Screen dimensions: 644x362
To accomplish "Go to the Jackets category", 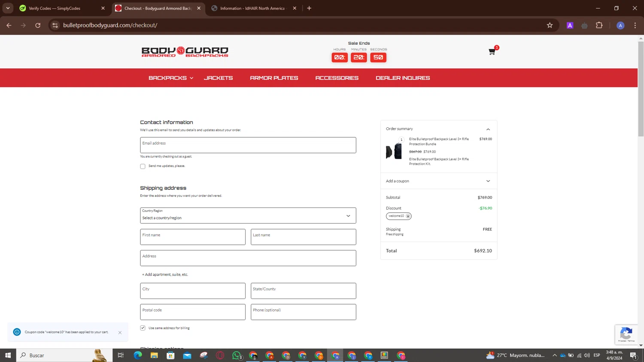I will click(218, 78).
